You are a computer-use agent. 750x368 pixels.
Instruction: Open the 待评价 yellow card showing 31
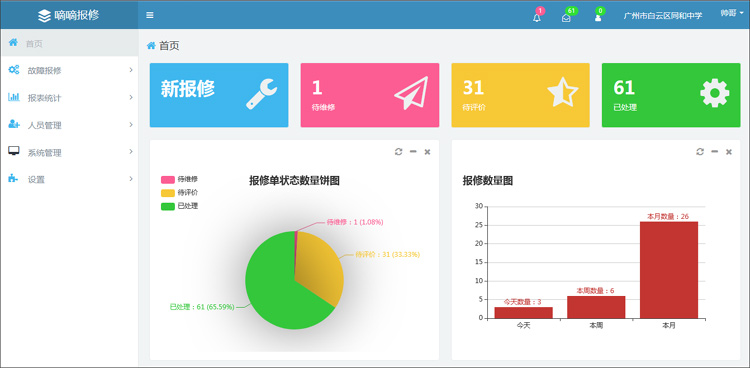(520, 95)
